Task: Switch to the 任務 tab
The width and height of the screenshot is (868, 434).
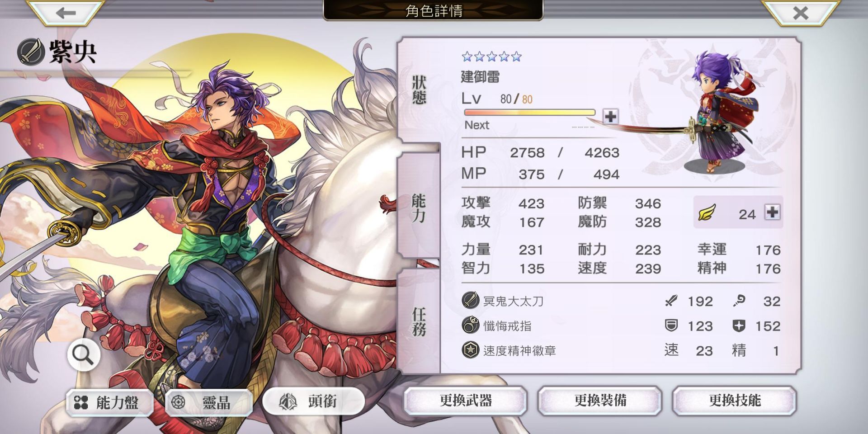Action: point(419,322)
